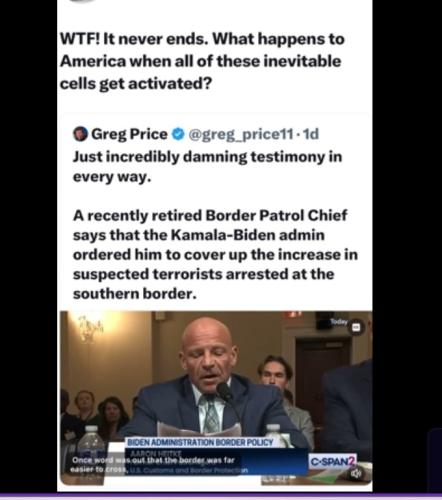The width and height of the screenshot is (442, 500).
Task: Open the 'Just incredibly damning testimony' text
Action: point(207,166)
